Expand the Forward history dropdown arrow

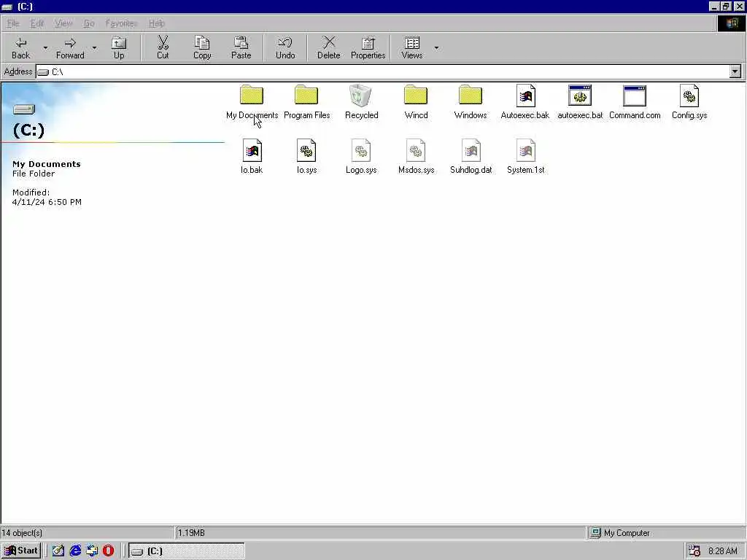94,47
